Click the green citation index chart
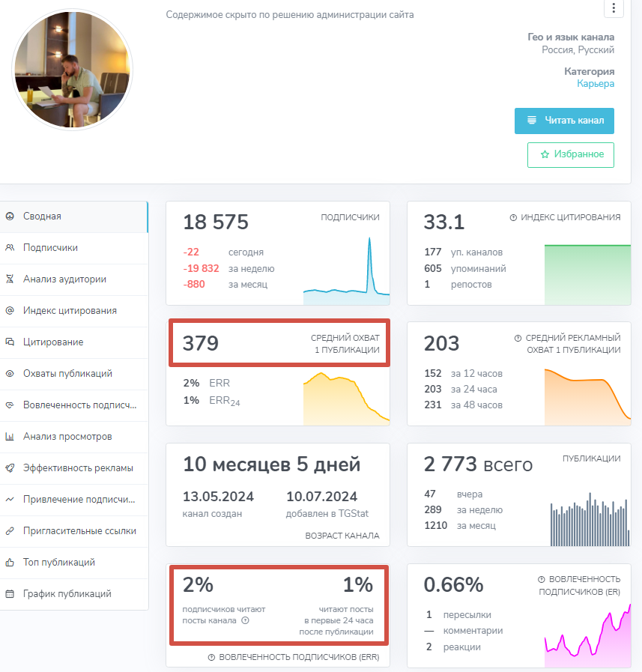642x672 pixels. pos(587,274)
